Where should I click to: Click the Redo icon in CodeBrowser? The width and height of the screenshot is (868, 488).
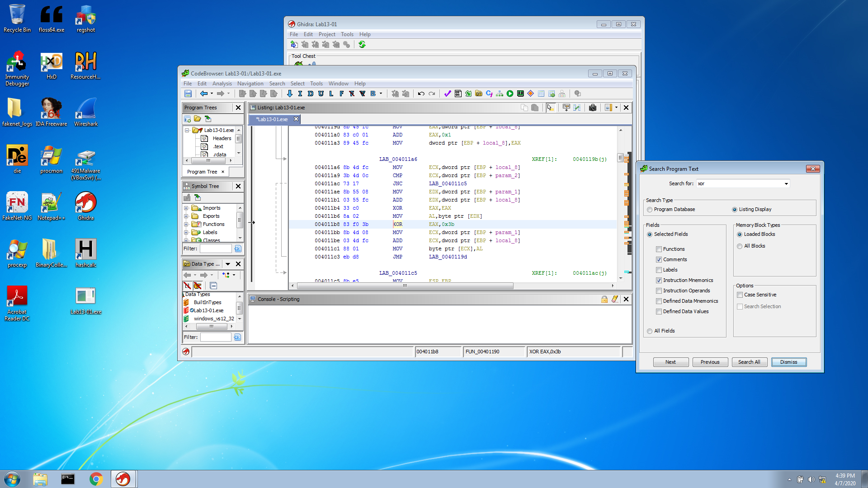[x=432, y=94]
